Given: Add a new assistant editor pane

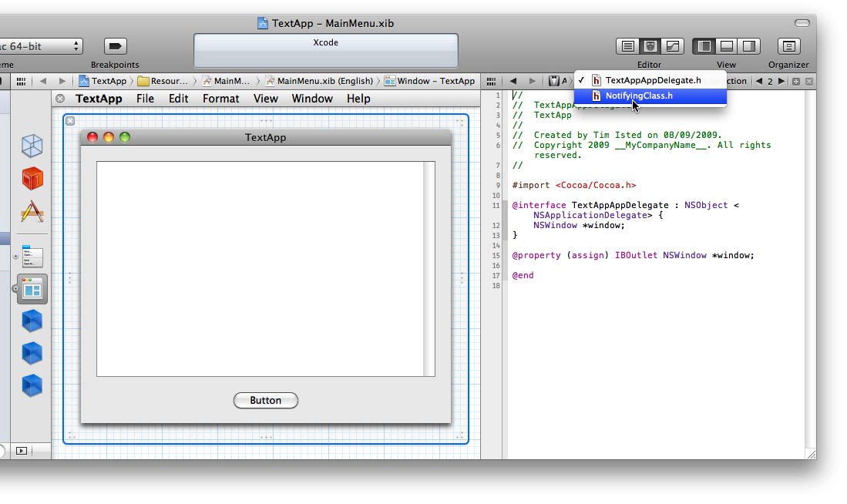Looking at the screenshot, I should [x=795, y=82].
